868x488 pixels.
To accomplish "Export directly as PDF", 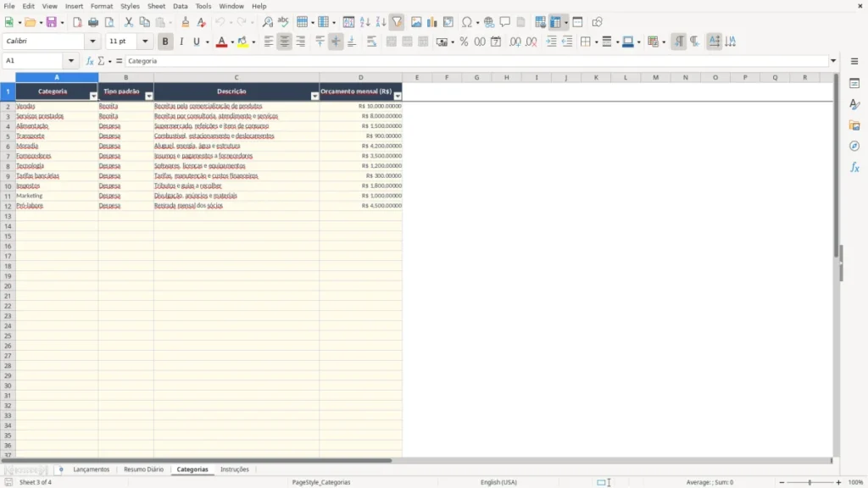I will (77, 22).
